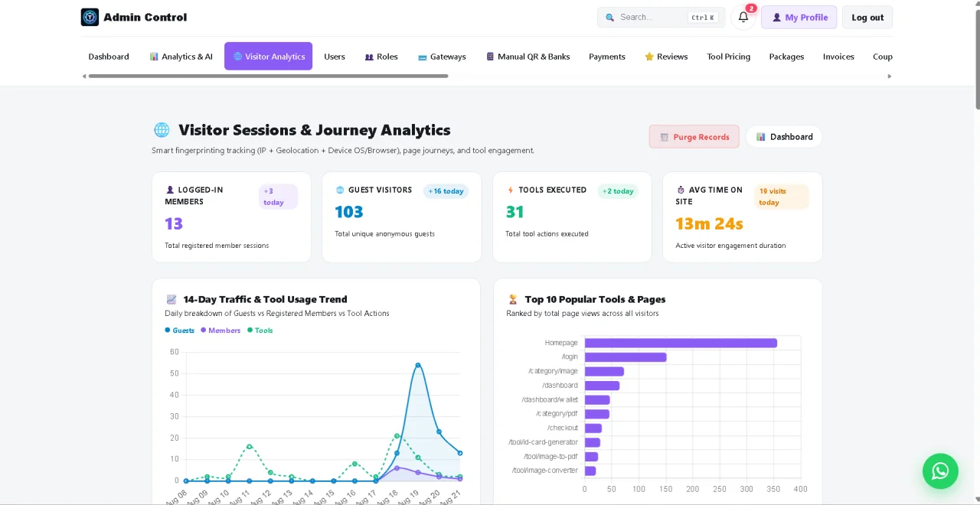Click the /login bar in the popular pages chart
980x505 pixels.
coord(626,357)
